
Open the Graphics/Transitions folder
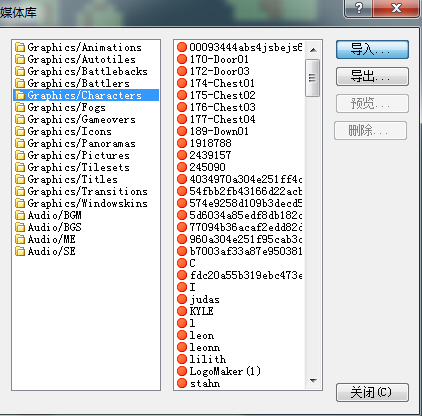click(87, 191)
